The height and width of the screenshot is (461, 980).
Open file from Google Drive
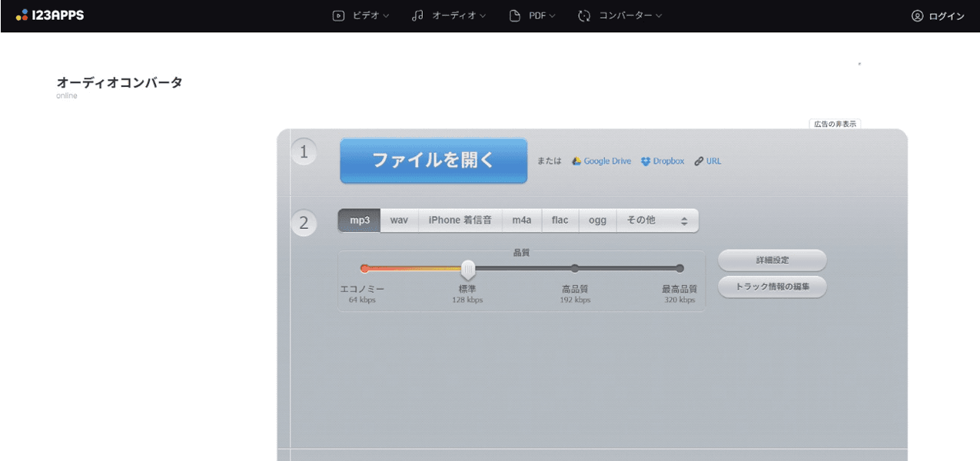[601, 161]
